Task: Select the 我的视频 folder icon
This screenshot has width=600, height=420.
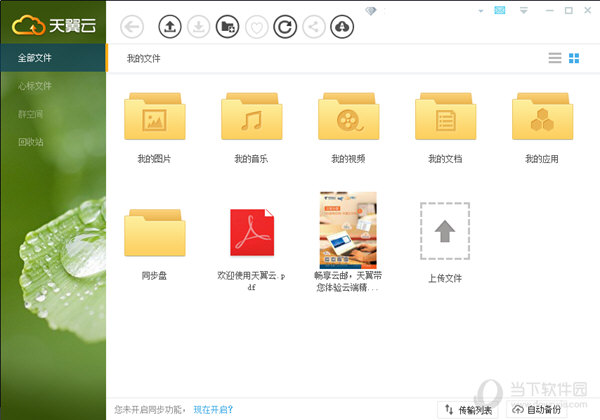Action: click(349, 116)
